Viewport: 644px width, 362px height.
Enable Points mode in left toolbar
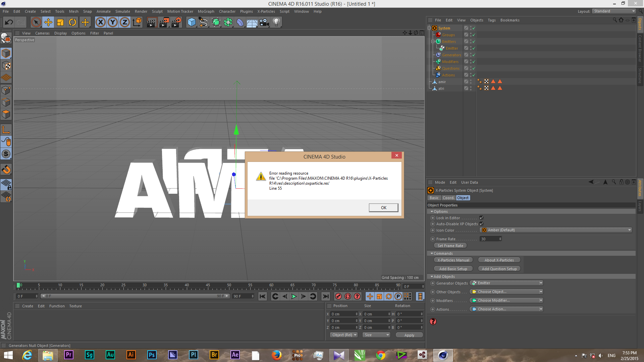6,90
